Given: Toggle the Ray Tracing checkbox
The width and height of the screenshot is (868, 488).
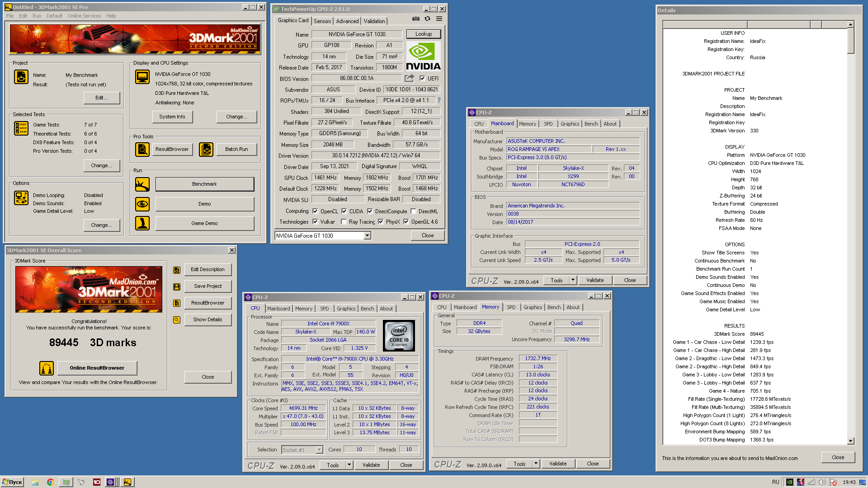Looking at the screenshot, I should 344,221.
